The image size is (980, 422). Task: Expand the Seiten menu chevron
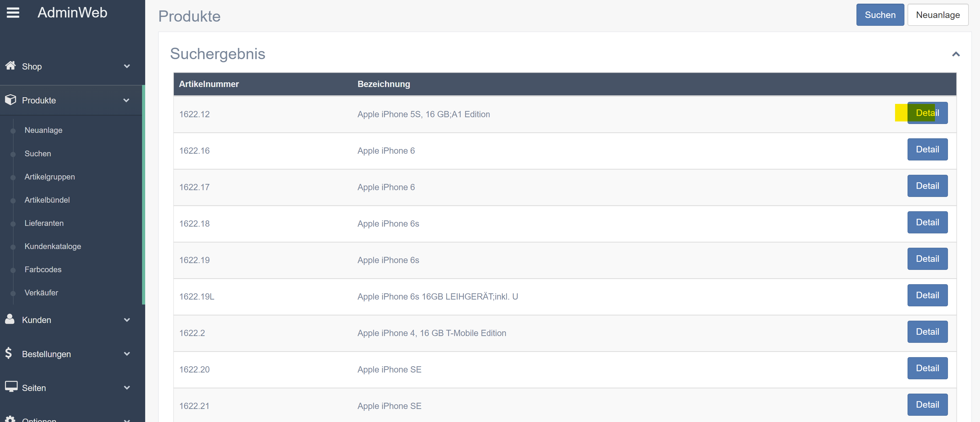(x=127, y=387)
